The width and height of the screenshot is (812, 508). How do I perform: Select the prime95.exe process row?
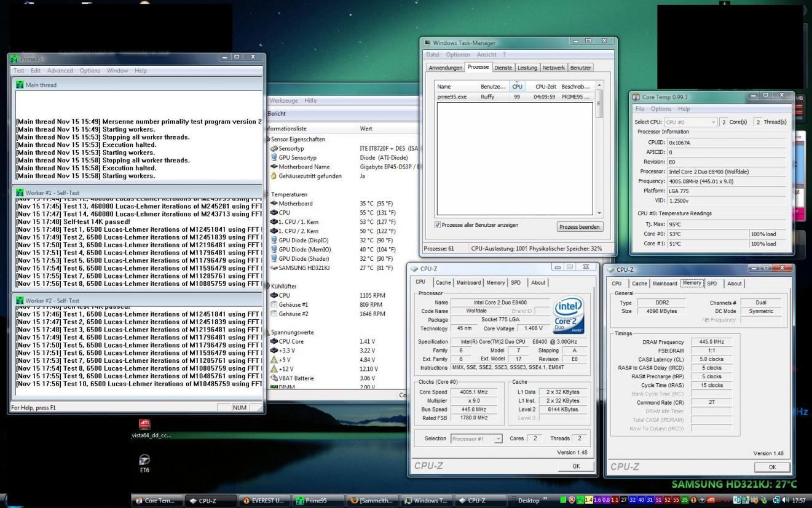[514, 97]
